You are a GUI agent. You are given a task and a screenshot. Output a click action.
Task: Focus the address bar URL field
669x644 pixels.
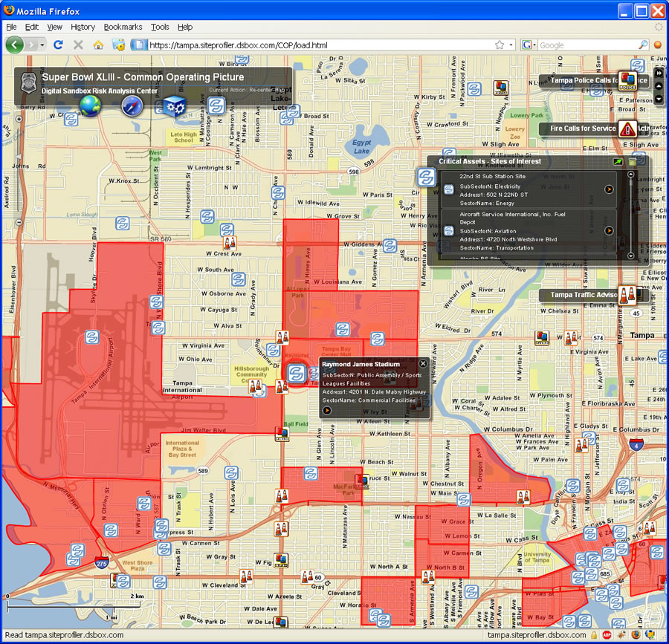pos(320,45)
